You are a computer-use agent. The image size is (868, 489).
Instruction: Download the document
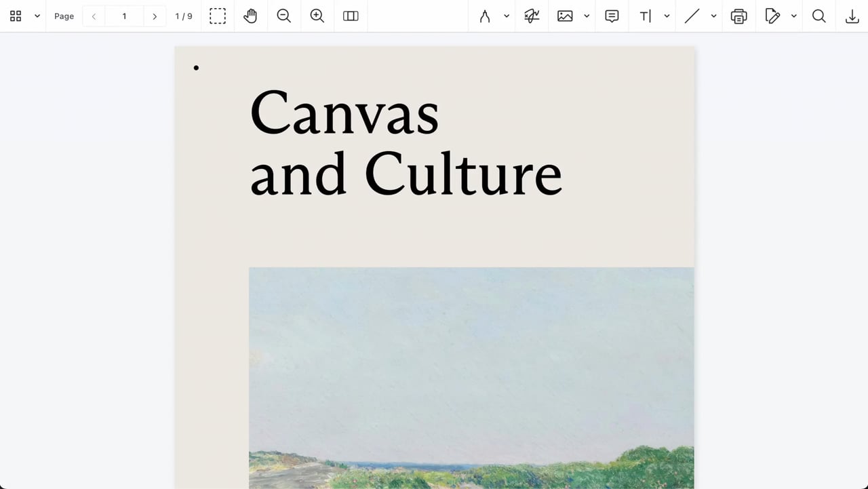tap(852, 16)
